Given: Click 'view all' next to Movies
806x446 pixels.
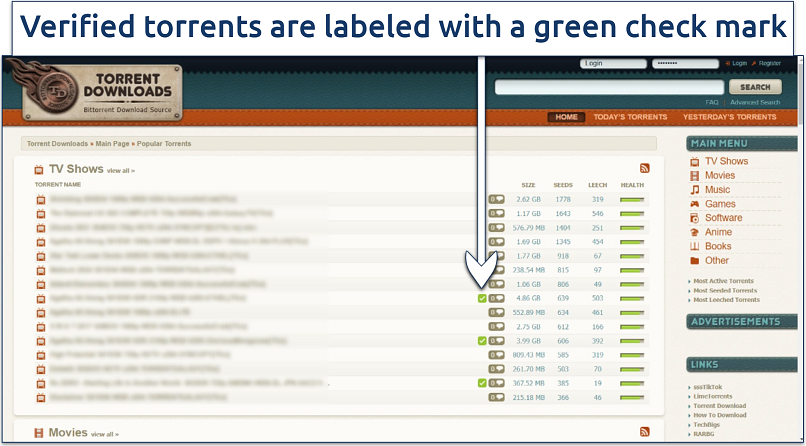Looking at the screenshot, I should click(x=105, y=434).
